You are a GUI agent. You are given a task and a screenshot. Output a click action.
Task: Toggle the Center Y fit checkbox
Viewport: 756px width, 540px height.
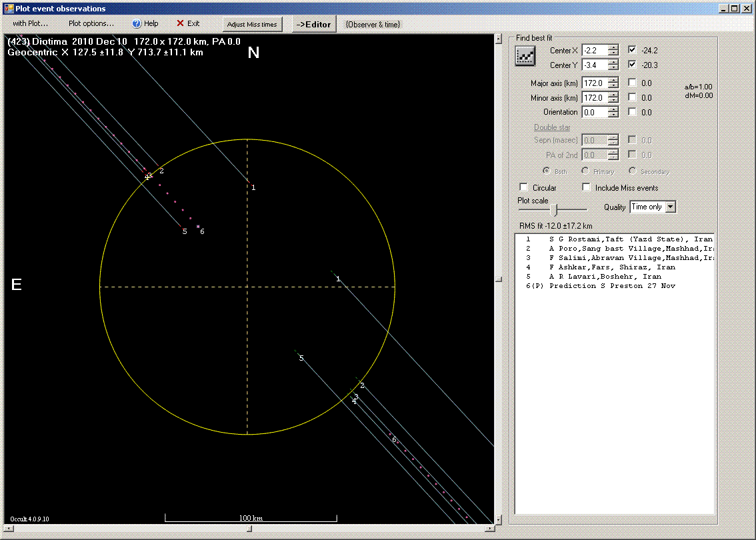point(632,64)
